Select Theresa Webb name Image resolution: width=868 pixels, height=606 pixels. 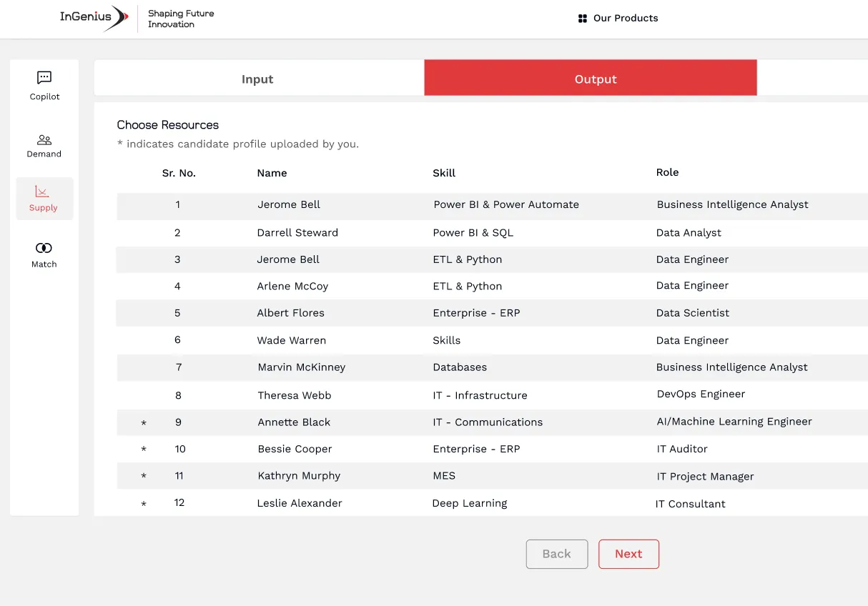pos(295,395)
